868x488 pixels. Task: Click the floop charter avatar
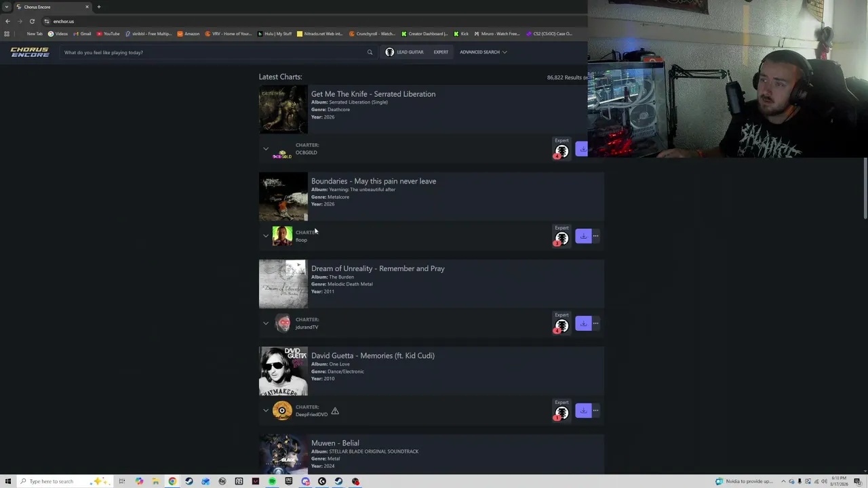click(282, 236)
